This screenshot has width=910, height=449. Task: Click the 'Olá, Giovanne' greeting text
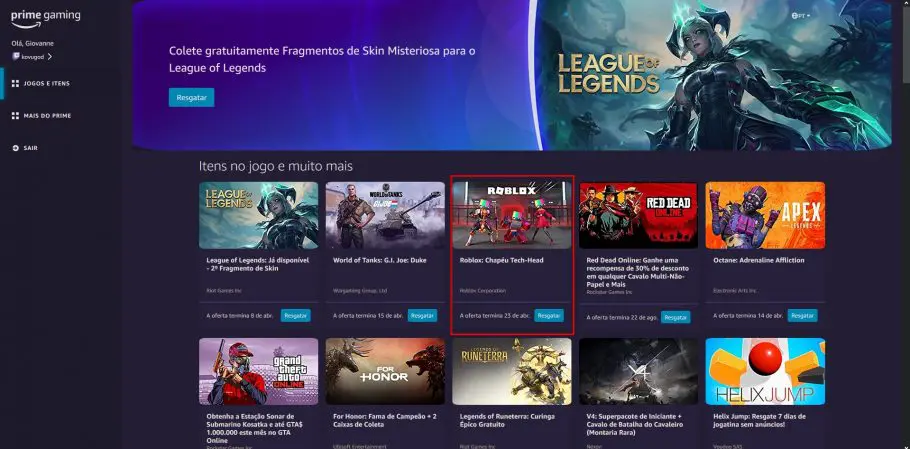pyautogui.click(x=32, y=44)
